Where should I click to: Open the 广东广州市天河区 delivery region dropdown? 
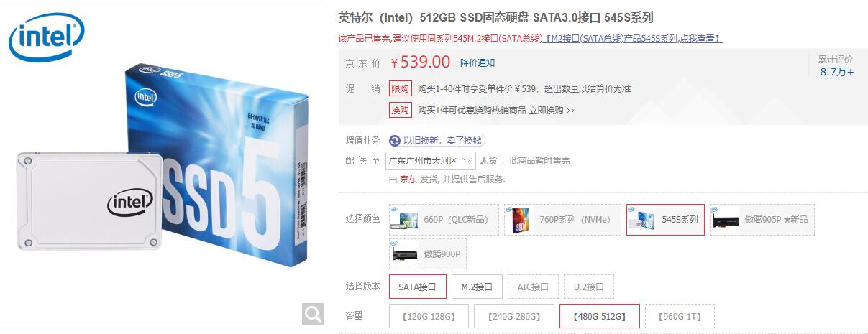[x=431, y=160]
